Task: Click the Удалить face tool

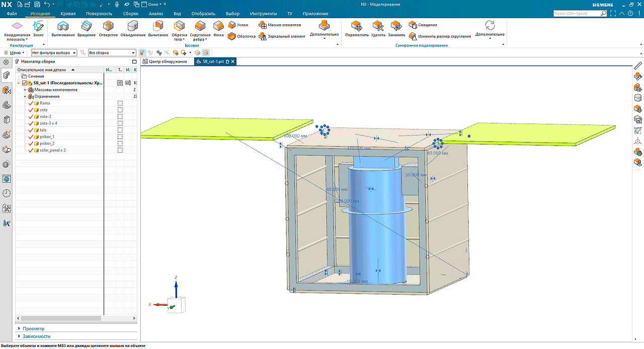Action: click(x=378, y=29)
